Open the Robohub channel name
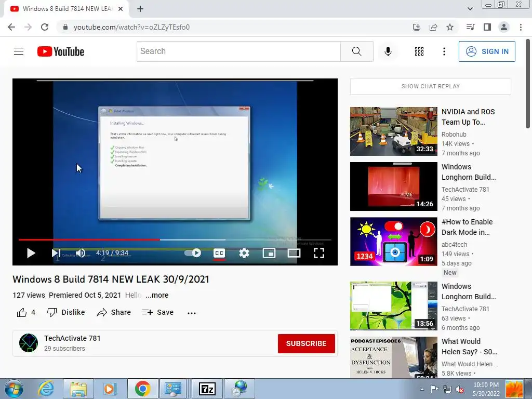Image resolution: width=532 pixels, height=399 pixels. pyautogui.click(x=454, y=135)
